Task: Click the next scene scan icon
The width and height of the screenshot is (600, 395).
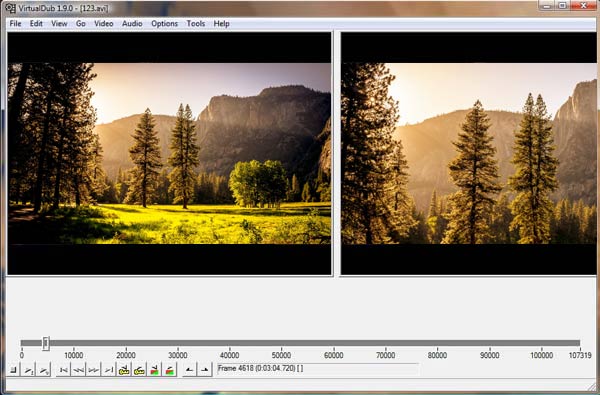Action: coord(170,370)
